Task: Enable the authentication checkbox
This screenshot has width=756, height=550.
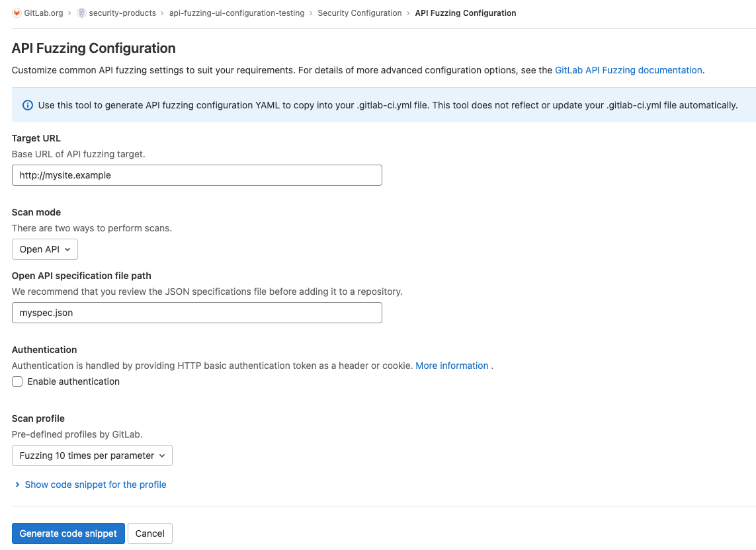Action: pos(17,381)
